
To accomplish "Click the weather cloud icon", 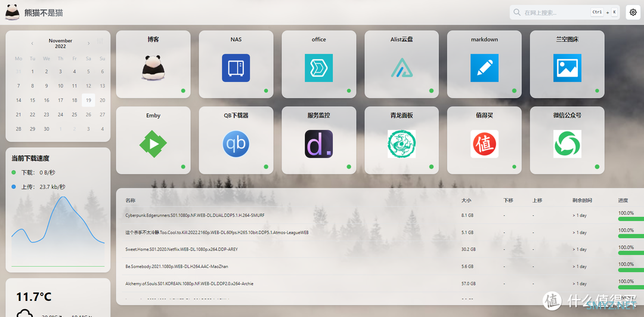I will tap(24, 315).
